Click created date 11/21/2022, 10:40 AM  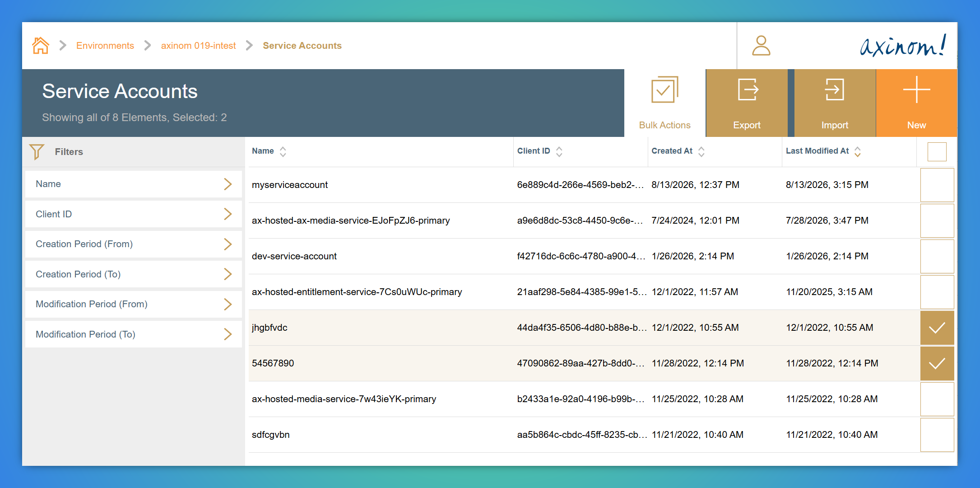pos(697,435)
